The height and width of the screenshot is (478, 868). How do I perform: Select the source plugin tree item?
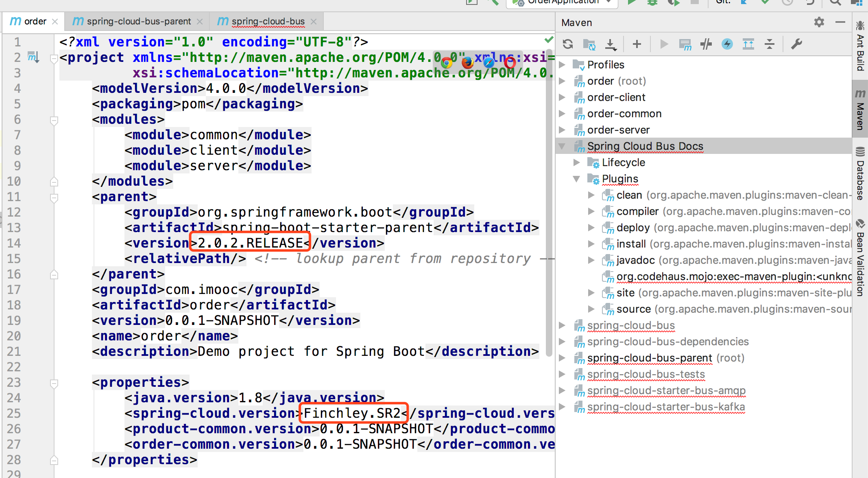727,309
